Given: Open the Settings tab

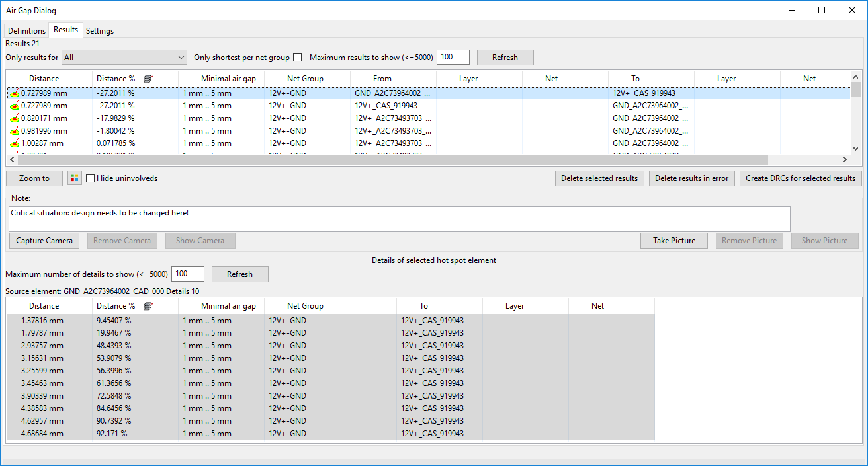Looking at the screenshot, I should pos(100,31).
